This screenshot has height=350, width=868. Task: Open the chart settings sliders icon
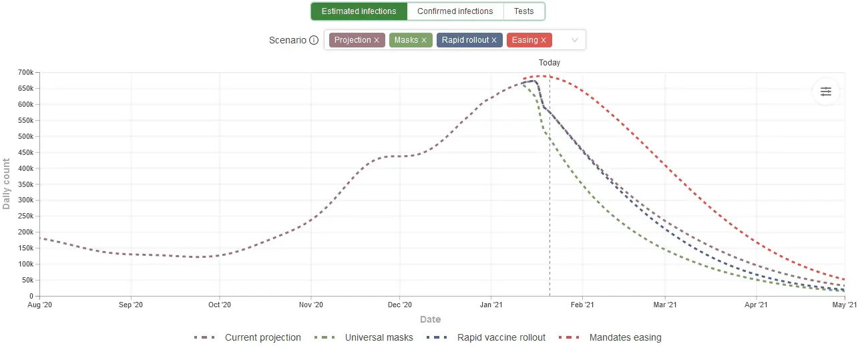point(826,92)
